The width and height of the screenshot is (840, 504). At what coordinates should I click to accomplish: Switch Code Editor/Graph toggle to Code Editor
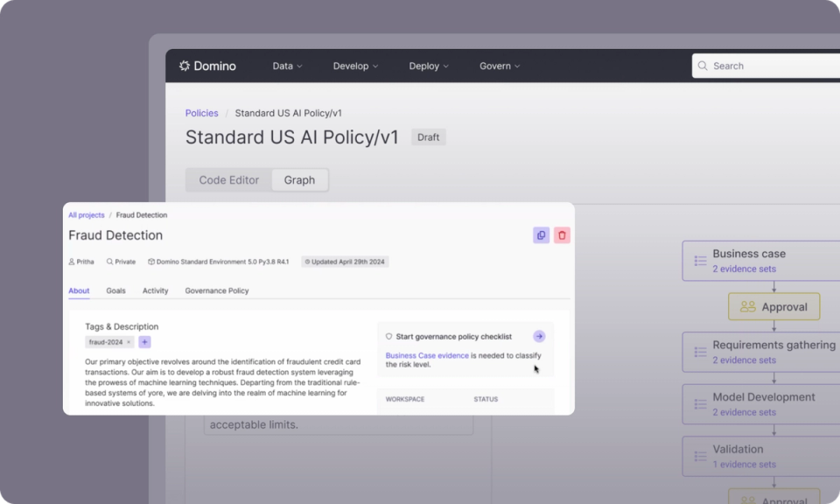(227, 179)
